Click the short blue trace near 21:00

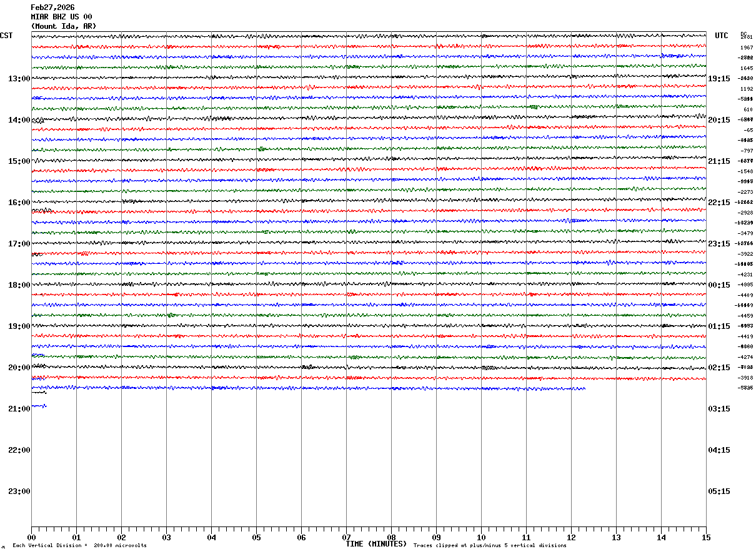[x=39, y=406]
